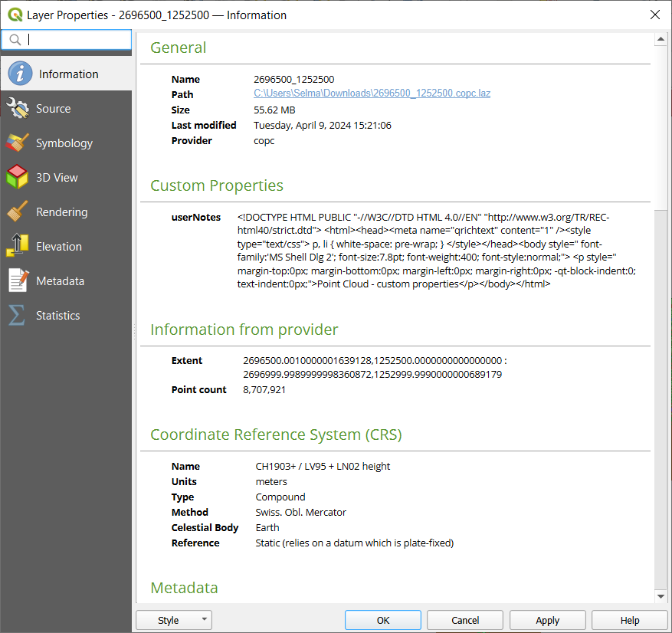Viewport: 672px width, 633px height.
Task: Expand the Style dropdown button
Action: 174,621
